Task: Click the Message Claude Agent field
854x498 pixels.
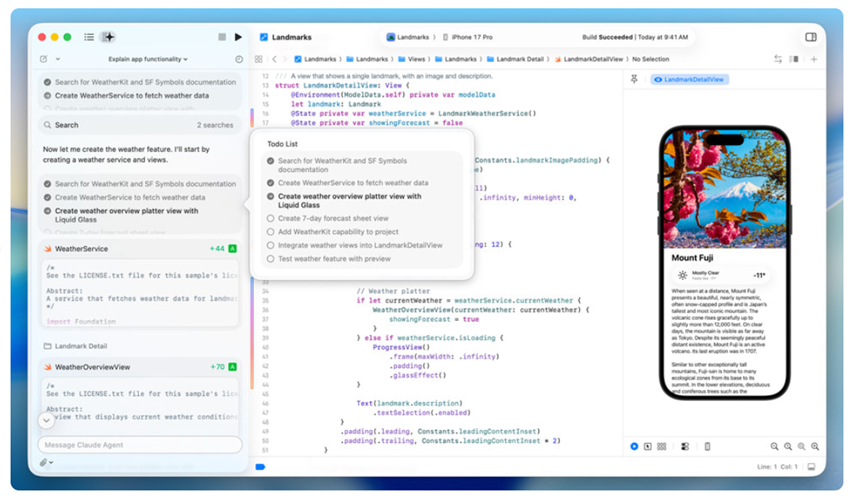Action: coord(140,444)
